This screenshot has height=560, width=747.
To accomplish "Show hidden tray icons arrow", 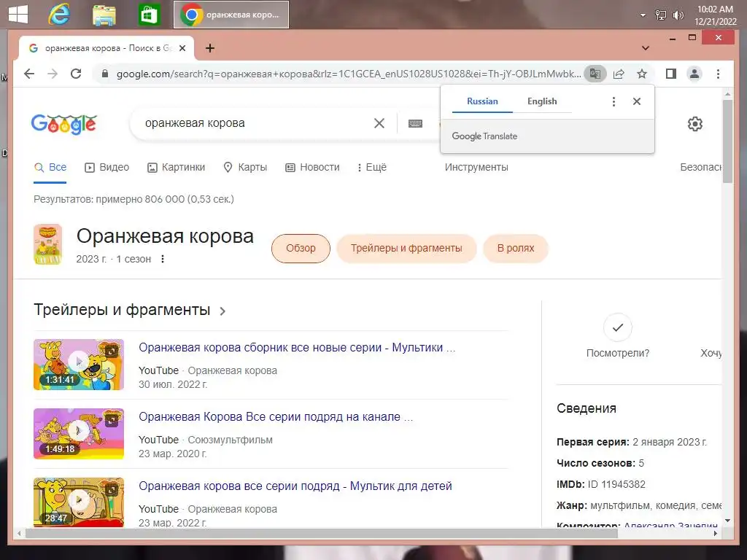I will pos(643,15).
